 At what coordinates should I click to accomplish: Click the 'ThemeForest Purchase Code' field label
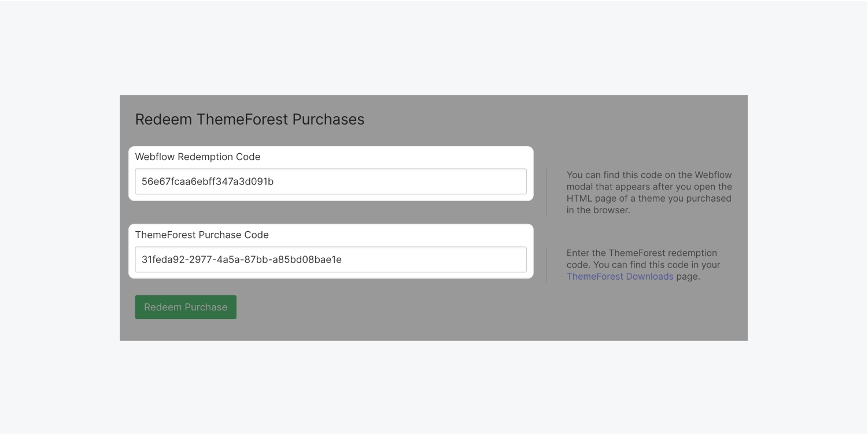201,235
